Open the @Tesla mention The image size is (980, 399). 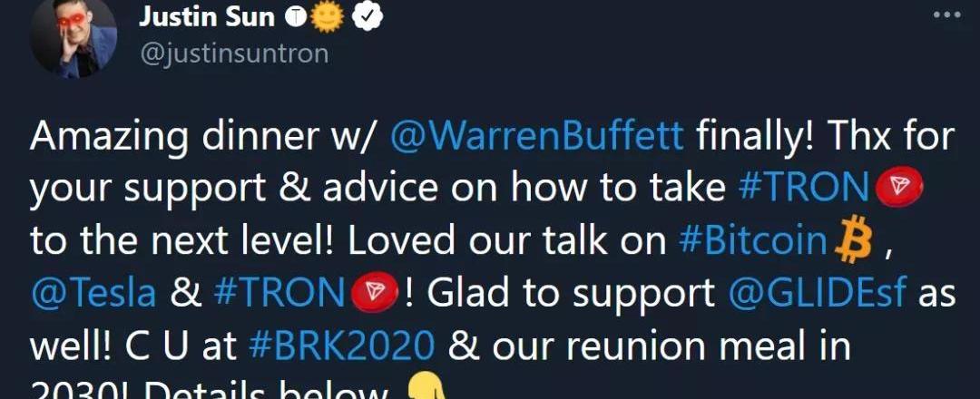(x=93, y=293)
